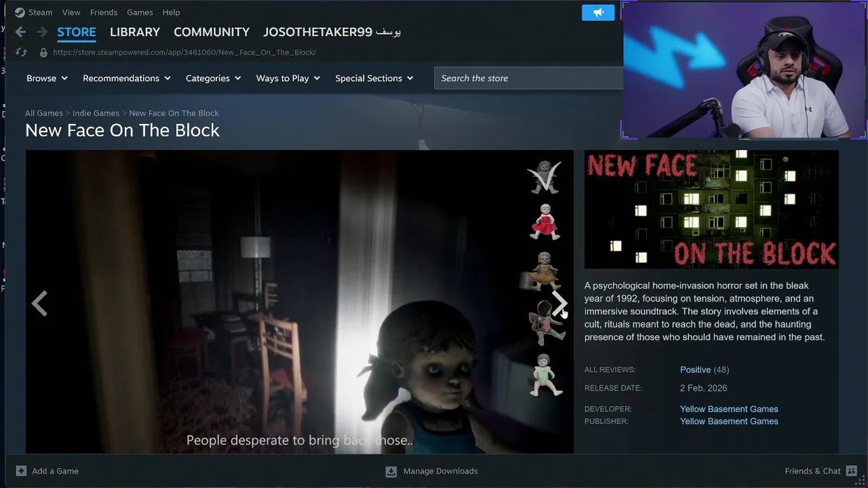This screenshot has width=868, height=488.
Task: Switch to the LIBRARY tab
Action: tap(135, 32)
